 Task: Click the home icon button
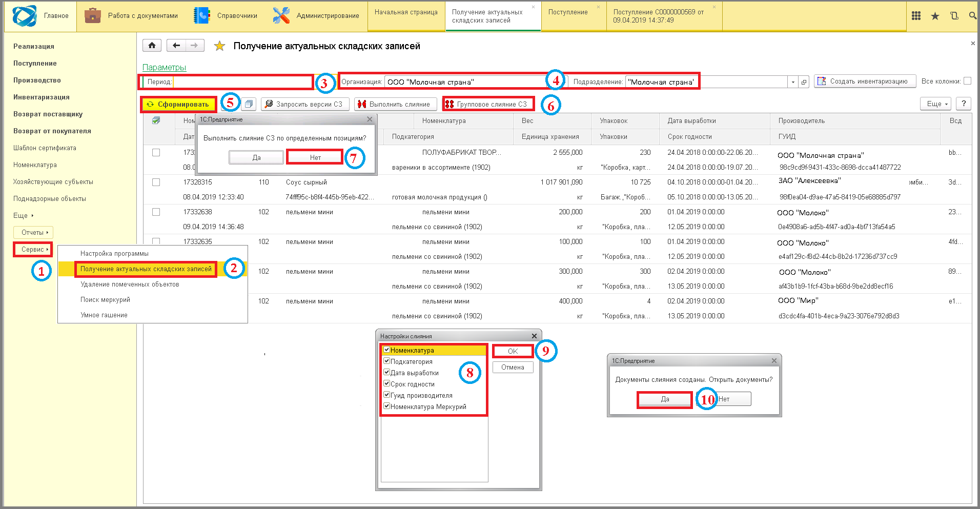coord(152,46)
